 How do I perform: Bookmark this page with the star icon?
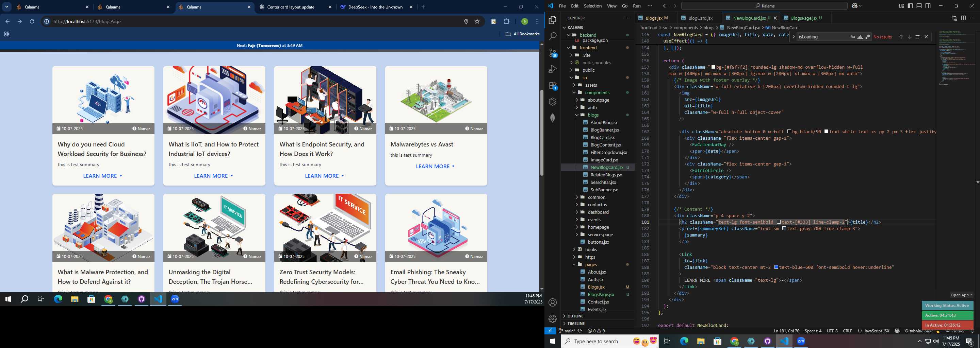tap(477, 22)
